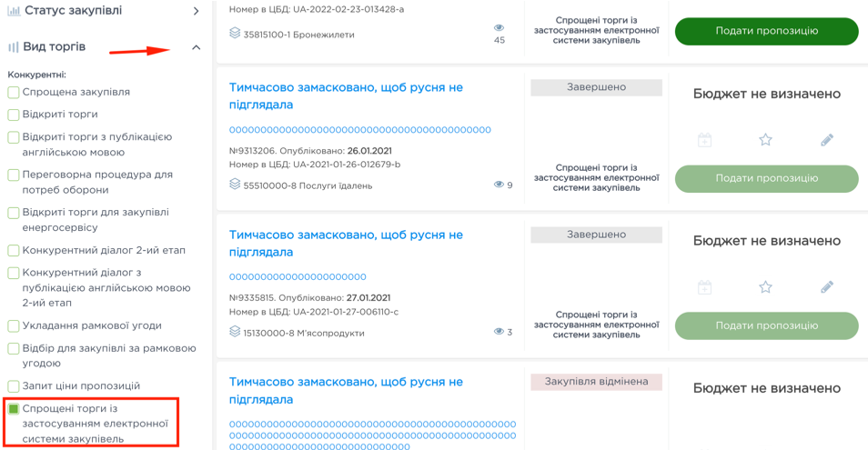This screenshot has width=868, height=450.
Task: Click the bar chart icon next to Вид торгів
Action: [14, 47]
